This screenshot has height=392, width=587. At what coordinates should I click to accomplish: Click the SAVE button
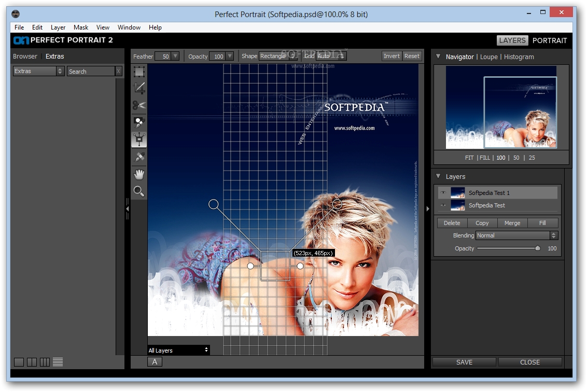point(464,362)
